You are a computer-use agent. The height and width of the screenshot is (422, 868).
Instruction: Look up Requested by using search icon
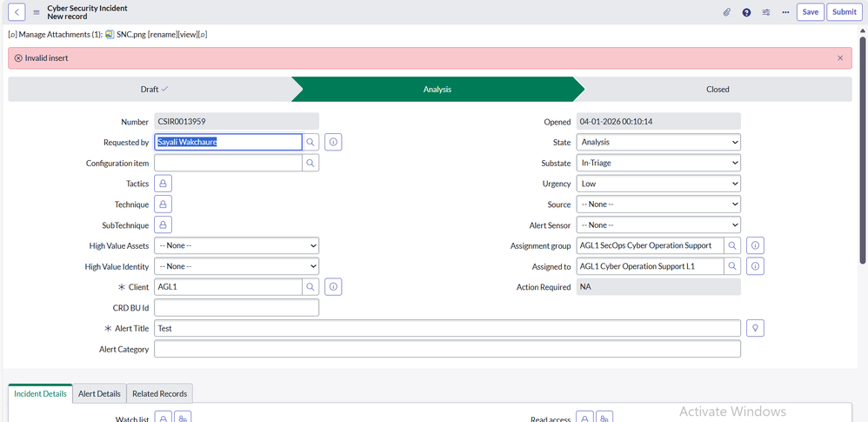(310, 143)
